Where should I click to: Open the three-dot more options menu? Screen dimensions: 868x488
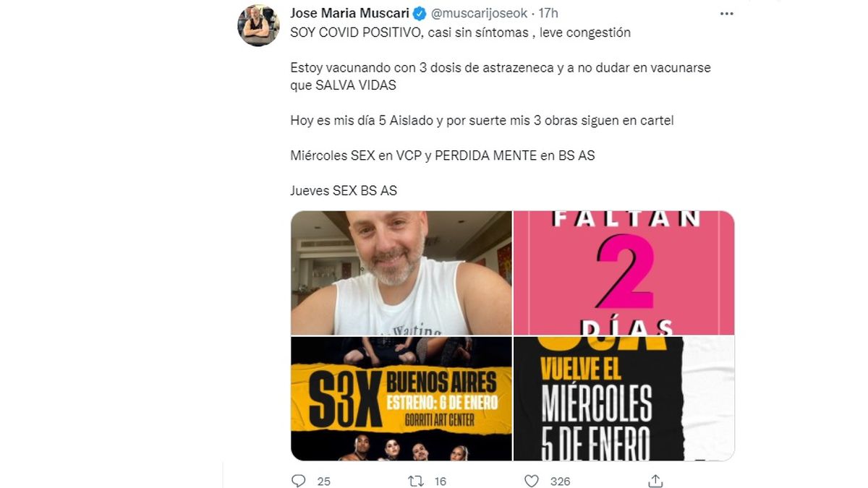[727, 14]
